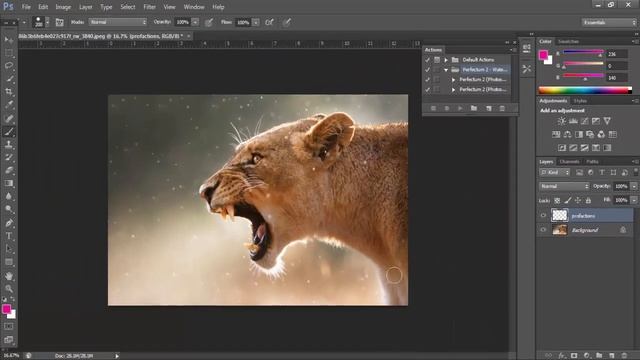Image resolution: width=640 pixels, height=360 pixels.
Task: Toggle lock transparent pixels
Action: tap(557, 200)
